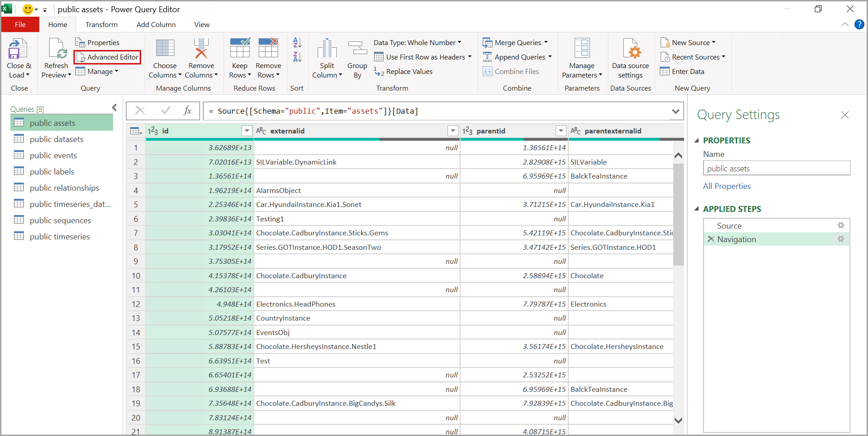This screenshot has height=436, width=868.
Task: Click the Enter Data icon
Action: point(665,72)
